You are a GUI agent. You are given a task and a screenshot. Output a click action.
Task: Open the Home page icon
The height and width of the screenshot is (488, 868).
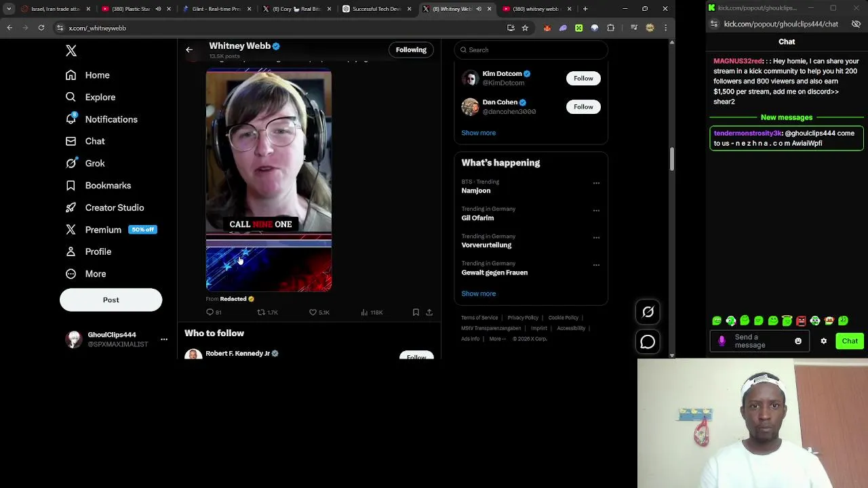(71, 75)
